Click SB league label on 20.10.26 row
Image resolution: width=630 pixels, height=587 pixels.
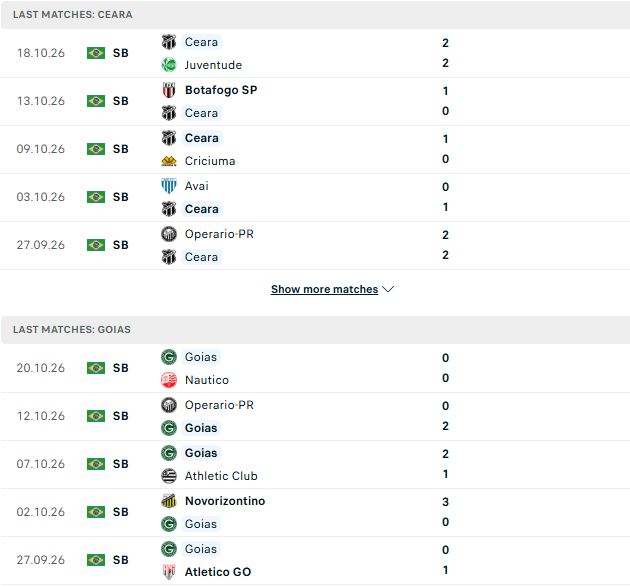pos(121,368)
